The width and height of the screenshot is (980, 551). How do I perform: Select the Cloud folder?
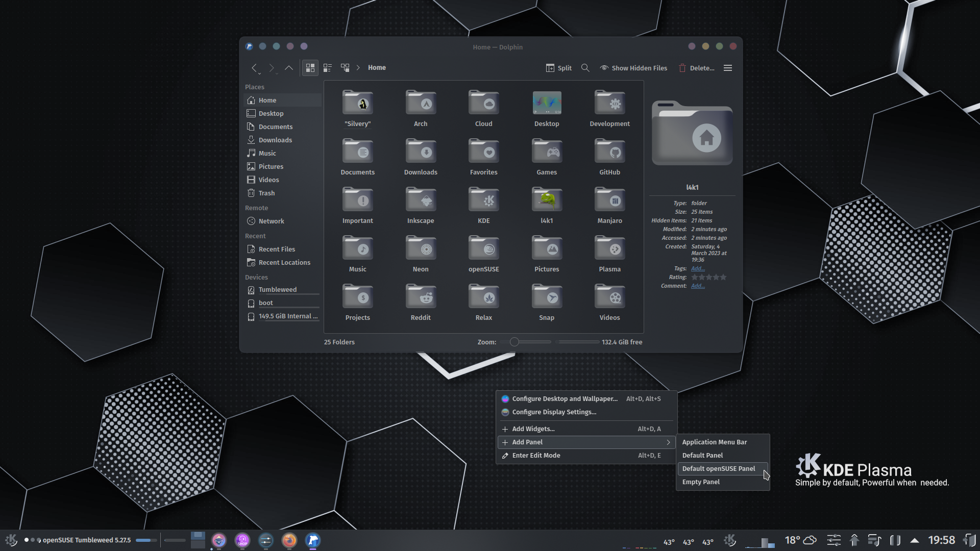pos(483,109)
